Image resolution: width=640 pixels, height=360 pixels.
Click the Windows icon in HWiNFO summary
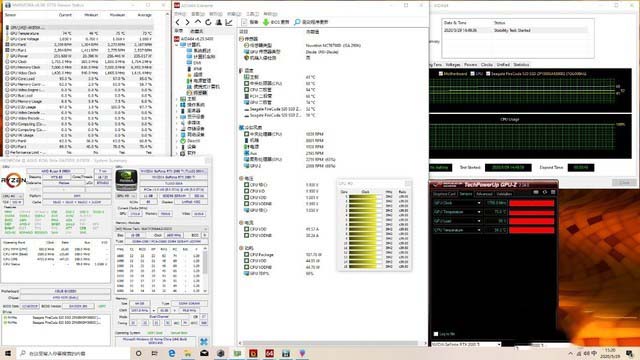(x=204, y=341)
